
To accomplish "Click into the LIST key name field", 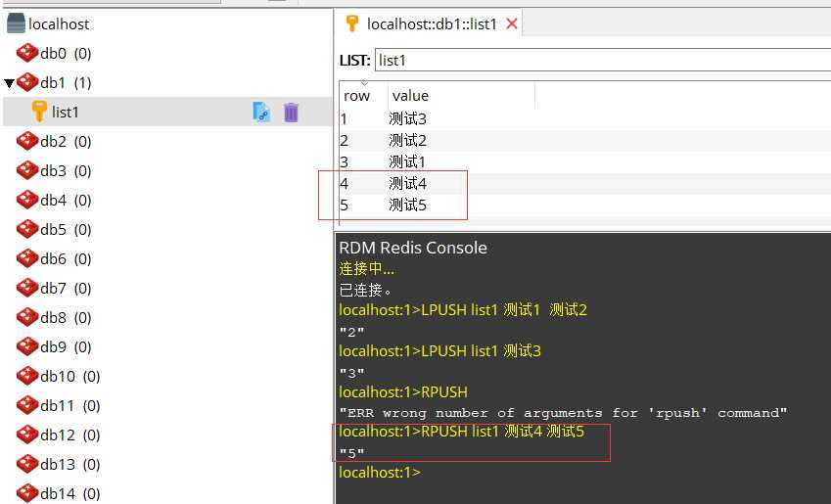I will point(597,61).
